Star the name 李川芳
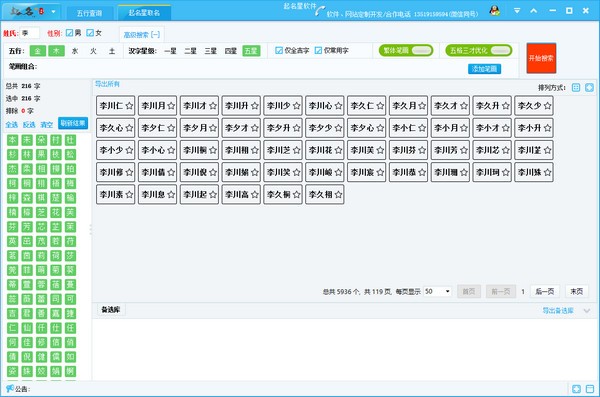The width and height of the screenshot is (600, 397). pos(463,150)
